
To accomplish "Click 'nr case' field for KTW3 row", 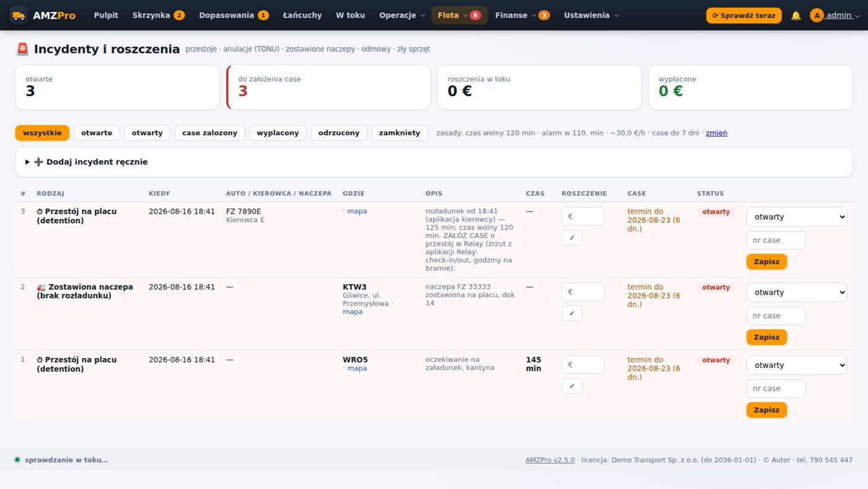I will tap(776, 316).
